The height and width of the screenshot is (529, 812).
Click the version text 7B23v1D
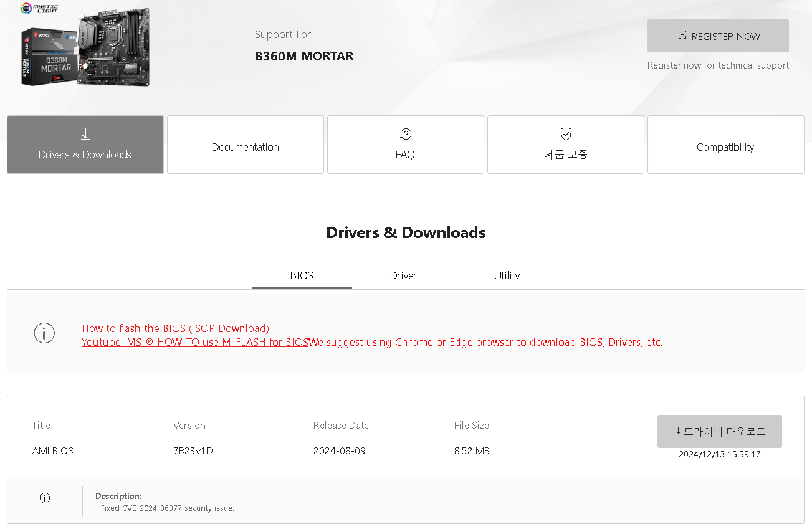[x=193, y=450]
